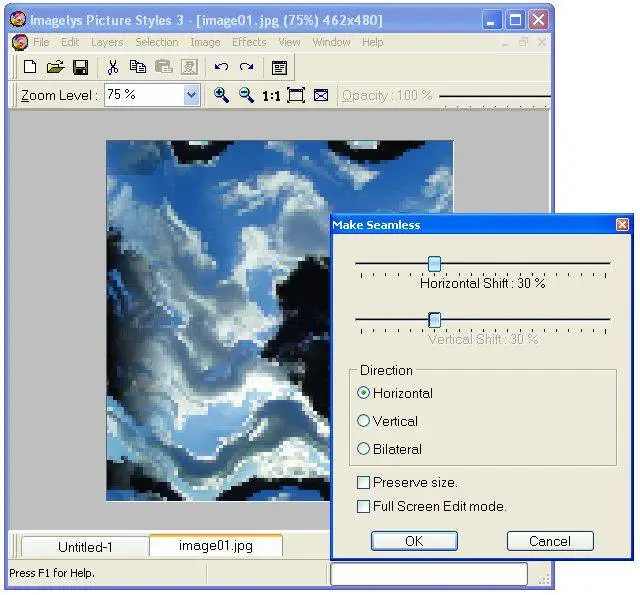The width and height of the screenshot is (640, 595).
Task: Click the Redo arrow icon
Action: 247,67
